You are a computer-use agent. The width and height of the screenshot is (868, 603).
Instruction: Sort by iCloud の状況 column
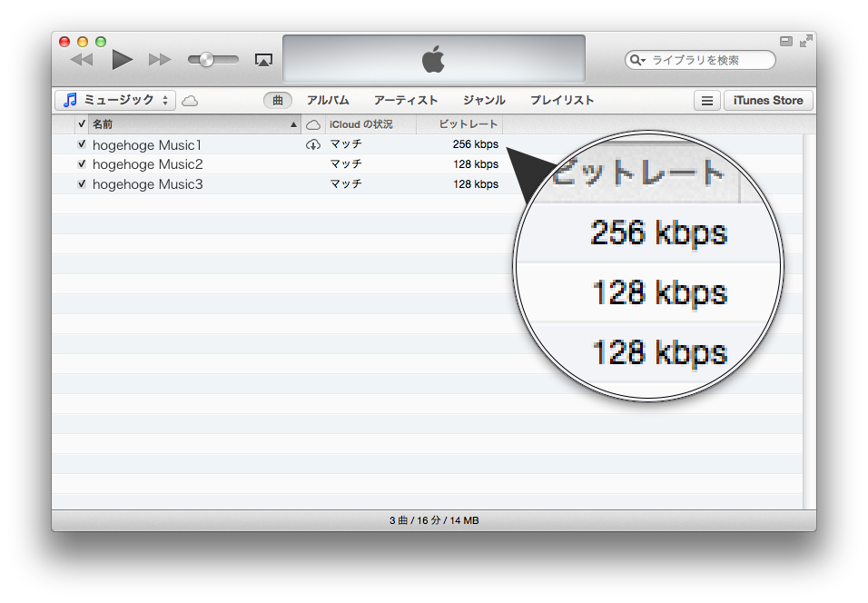coord(370,124)
